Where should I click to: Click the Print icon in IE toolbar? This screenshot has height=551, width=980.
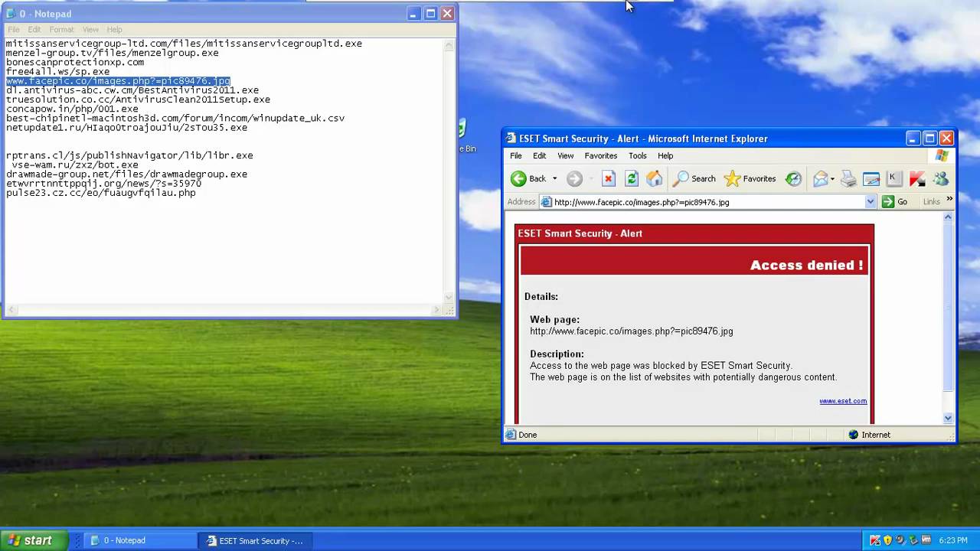(848, 179)
